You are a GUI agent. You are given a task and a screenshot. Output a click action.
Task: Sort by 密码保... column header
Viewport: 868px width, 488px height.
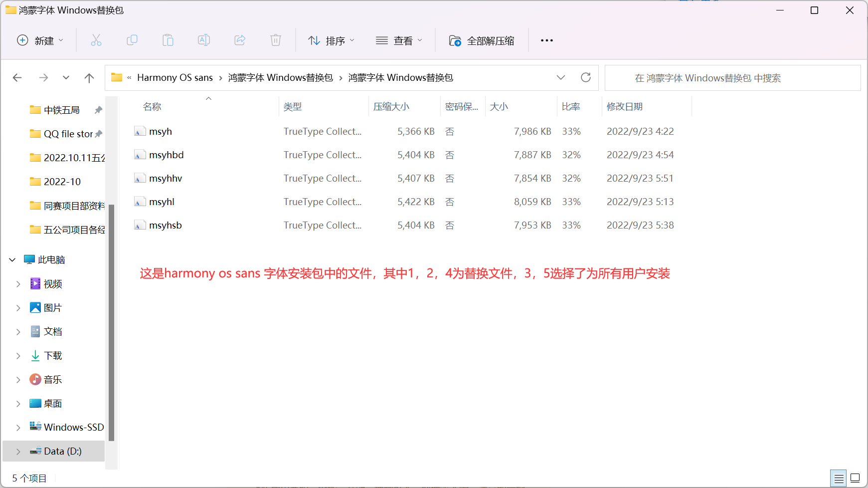[462, 106]
